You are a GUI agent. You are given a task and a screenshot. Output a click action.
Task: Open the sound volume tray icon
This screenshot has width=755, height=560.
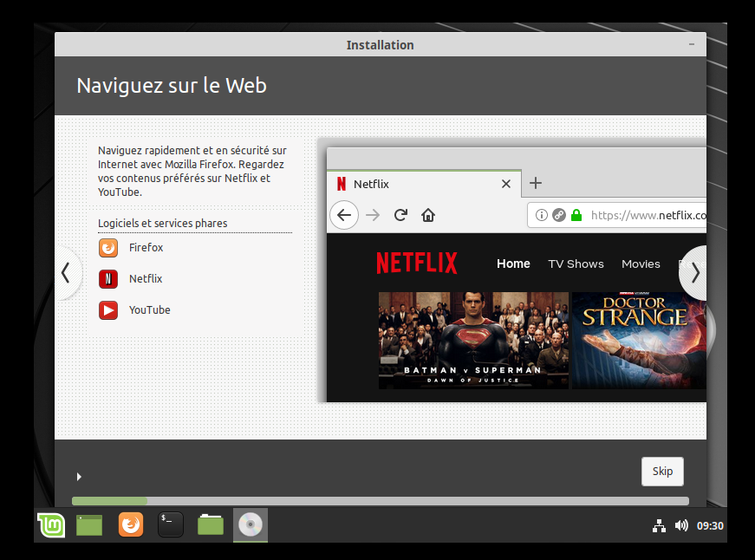coord(681,526)
